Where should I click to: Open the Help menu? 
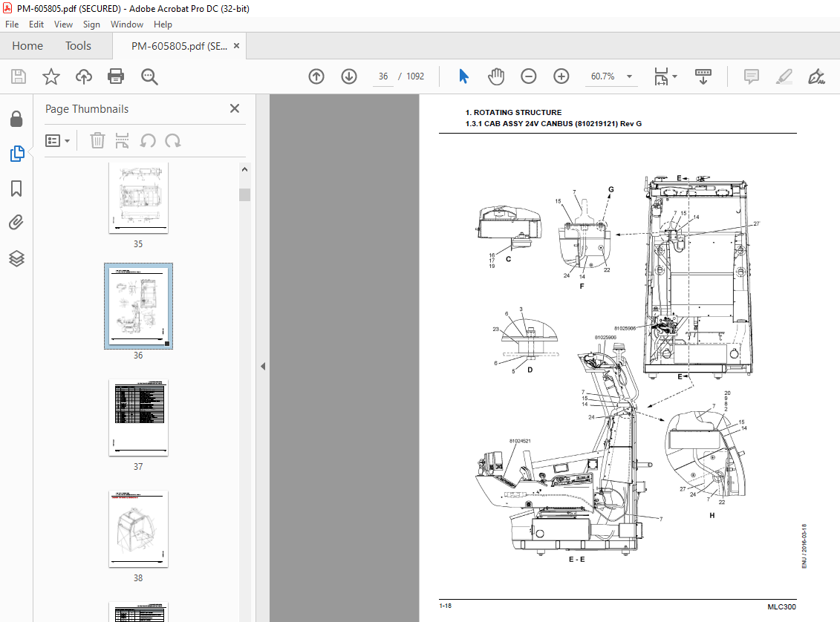click(x=163, y=24)
